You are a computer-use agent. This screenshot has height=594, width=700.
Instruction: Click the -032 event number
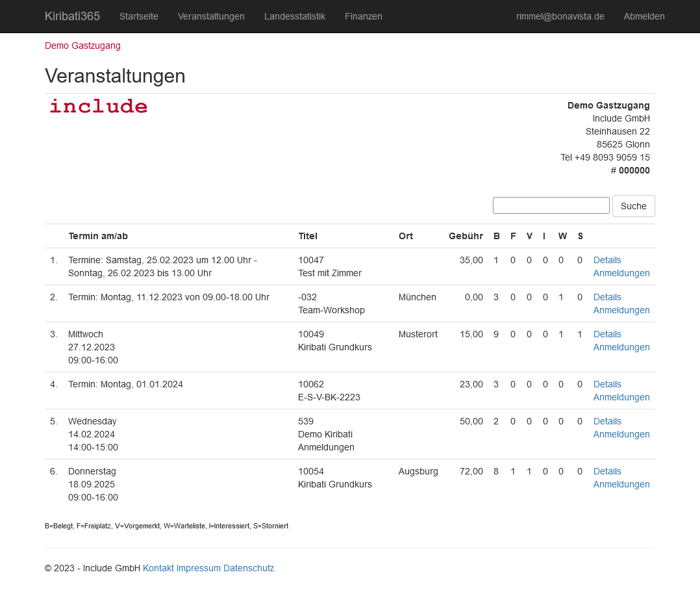307,297
